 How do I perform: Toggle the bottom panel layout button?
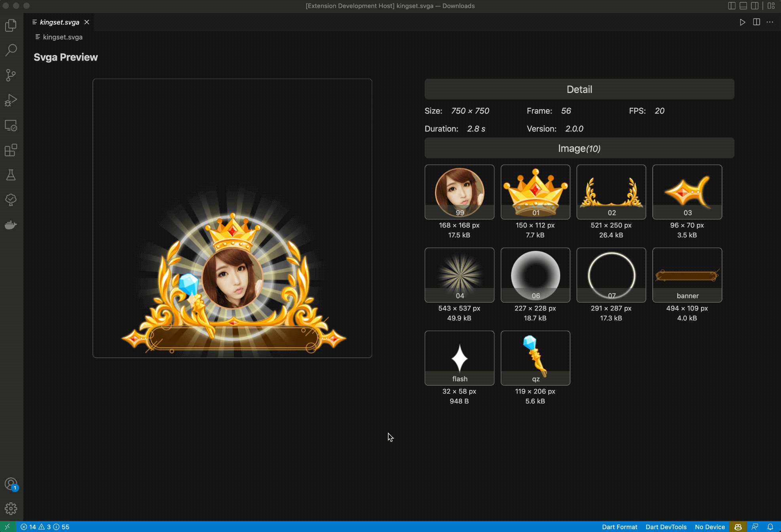pyautogui.click(x=743, y=6)
